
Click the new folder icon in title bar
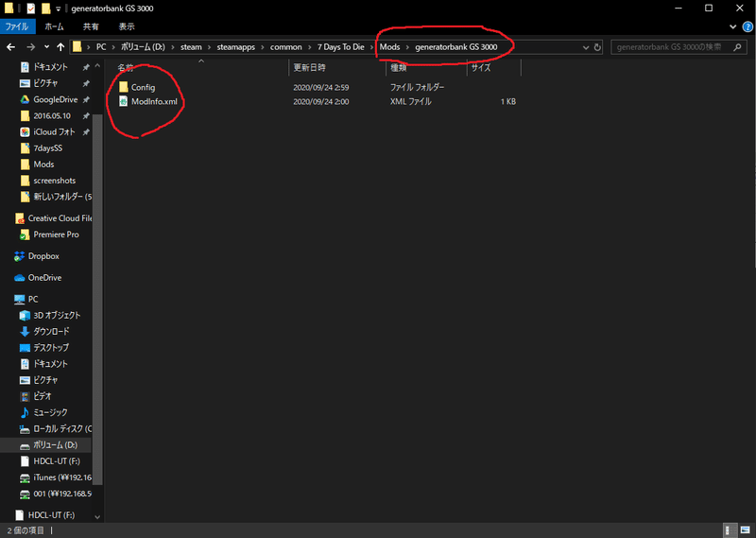point(45,9)
